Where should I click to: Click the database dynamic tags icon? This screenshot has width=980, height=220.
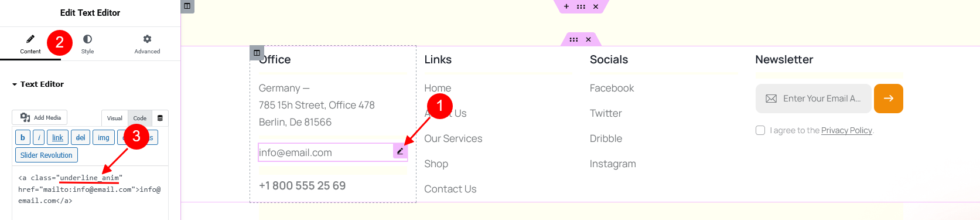[160, 118]
